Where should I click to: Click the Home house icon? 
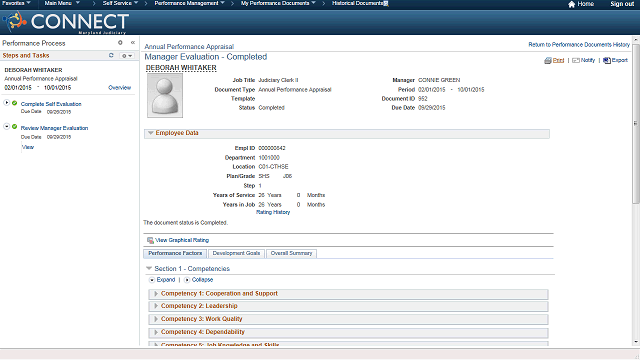[571, 4]
